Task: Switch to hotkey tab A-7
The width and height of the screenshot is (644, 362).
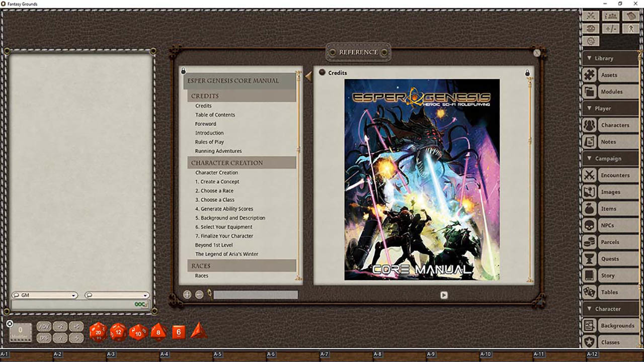Action: (325, 353)
